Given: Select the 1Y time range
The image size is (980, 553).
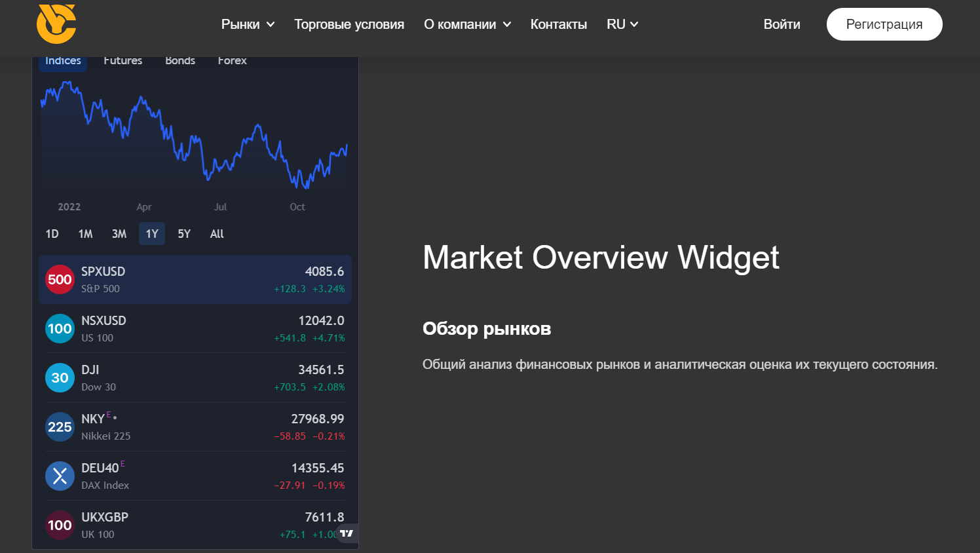Looking at the screenshot, I should click(152, 234).
